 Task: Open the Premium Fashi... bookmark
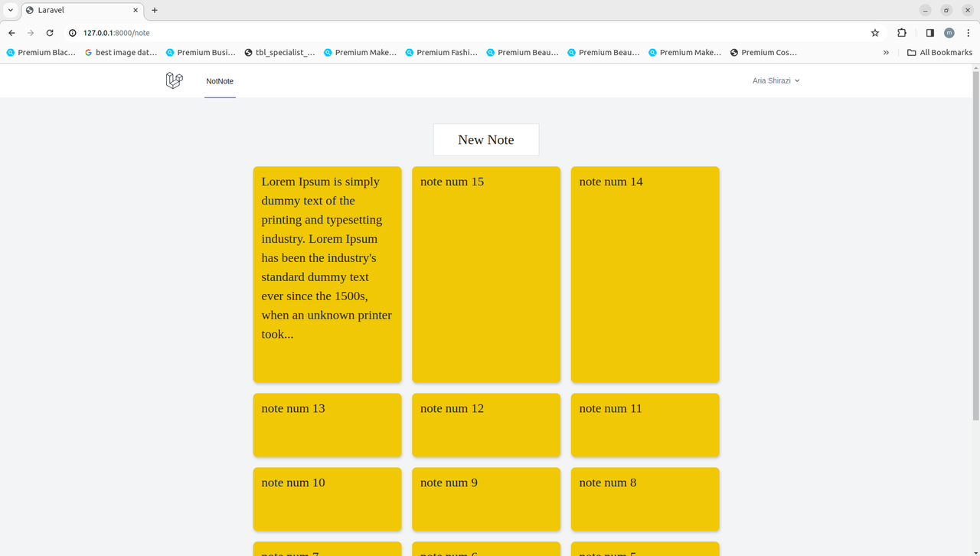tap(441, 53)
